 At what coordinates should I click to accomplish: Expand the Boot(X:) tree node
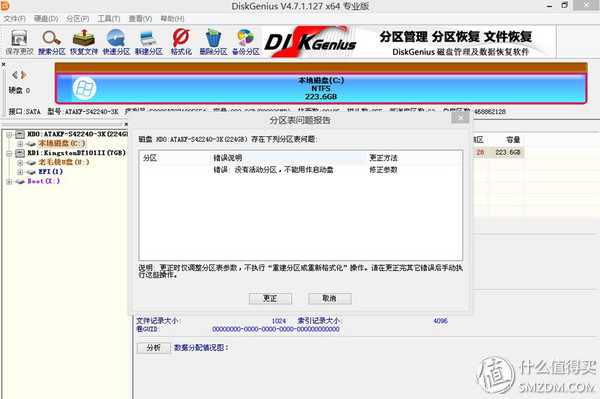pos(9,182)
